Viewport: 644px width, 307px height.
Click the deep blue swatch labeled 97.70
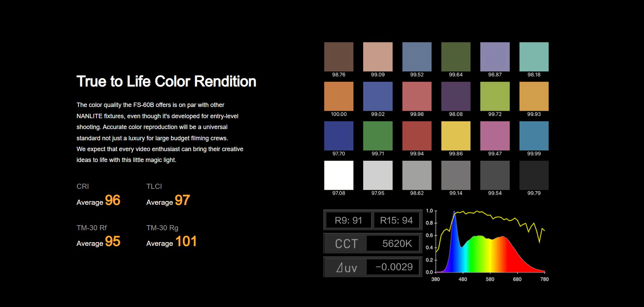(339, 136)
